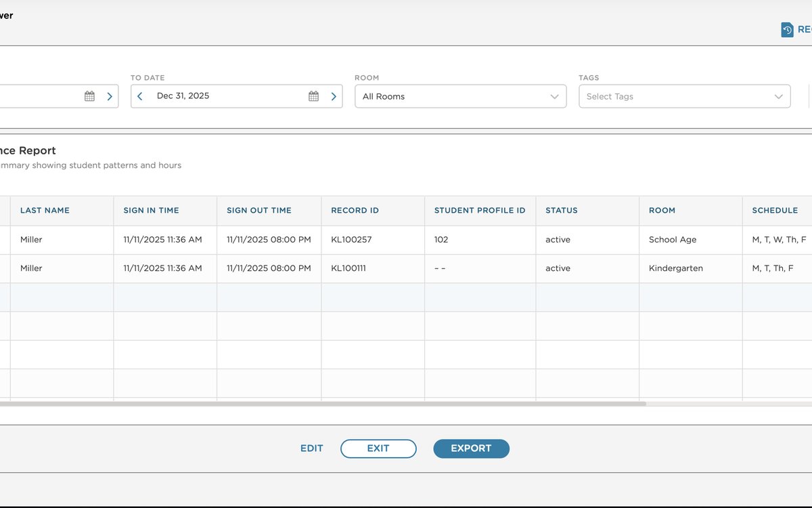Click the Student Profile ID column header

click(480, 211)
